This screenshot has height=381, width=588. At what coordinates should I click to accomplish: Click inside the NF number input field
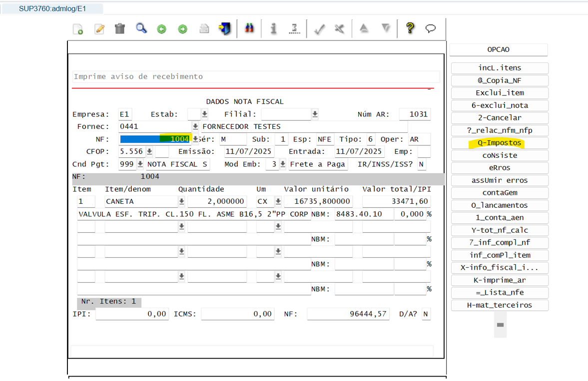155,139
